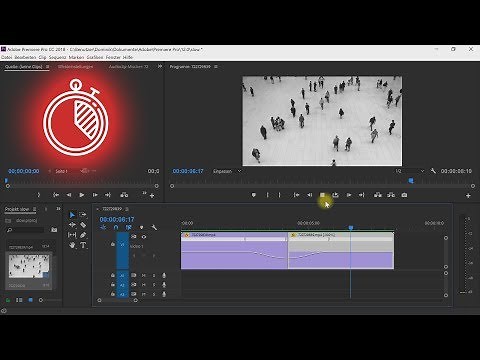The width and height of the screenshot is (480, 360).
Task: Step back one frame in Program monitor
Action: coord(310,195)
